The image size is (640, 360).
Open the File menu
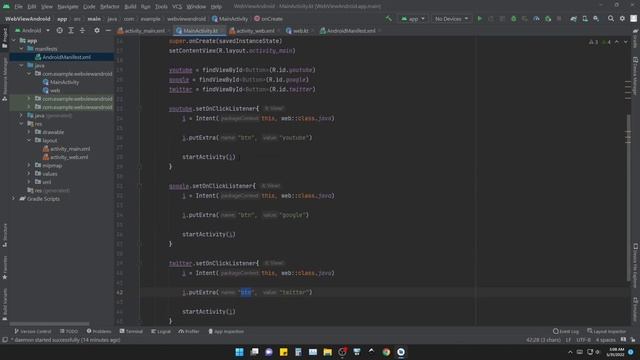18,7
